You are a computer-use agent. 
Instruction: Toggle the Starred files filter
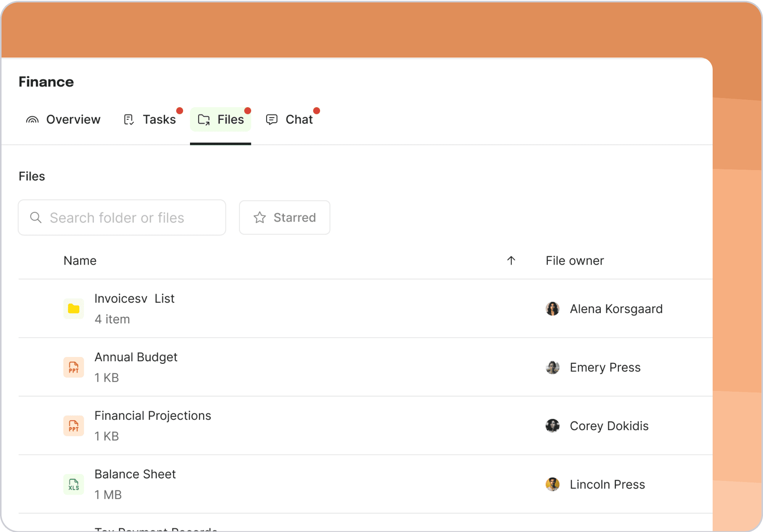coord(284,217)
